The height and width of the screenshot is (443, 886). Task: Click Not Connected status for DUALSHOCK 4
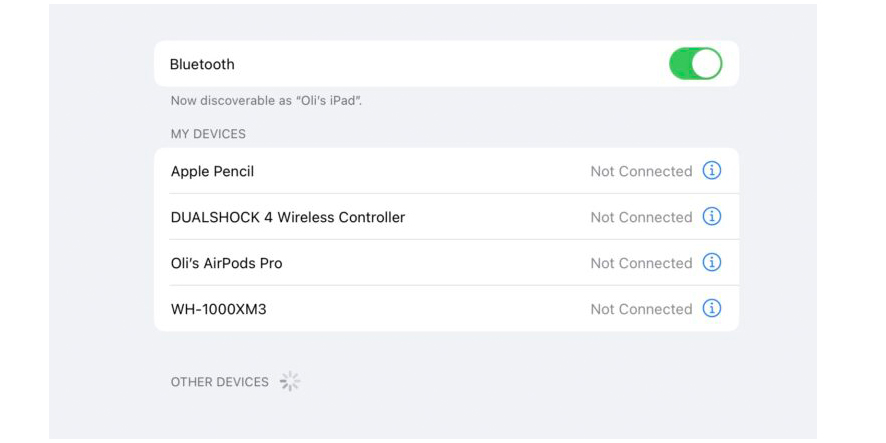pos(641,217)
